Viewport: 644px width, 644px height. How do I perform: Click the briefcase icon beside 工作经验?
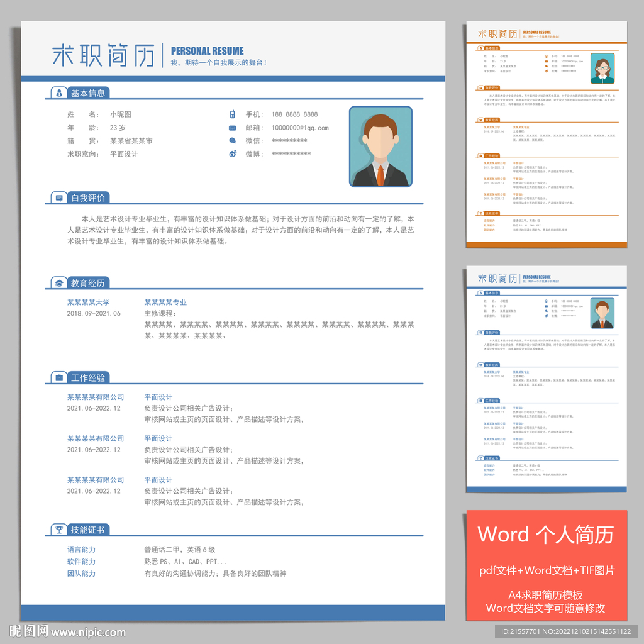(59, 378)
